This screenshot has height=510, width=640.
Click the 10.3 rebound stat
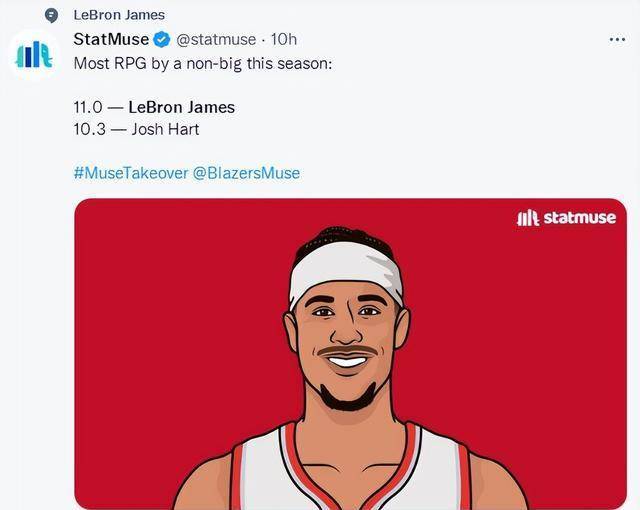pos(89,129)
